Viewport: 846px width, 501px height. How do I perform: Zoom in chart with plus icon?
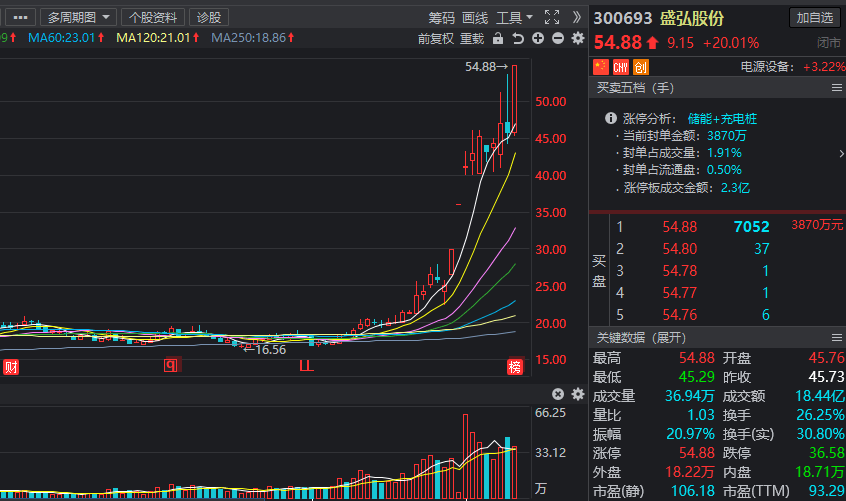(x=538, y=38)
